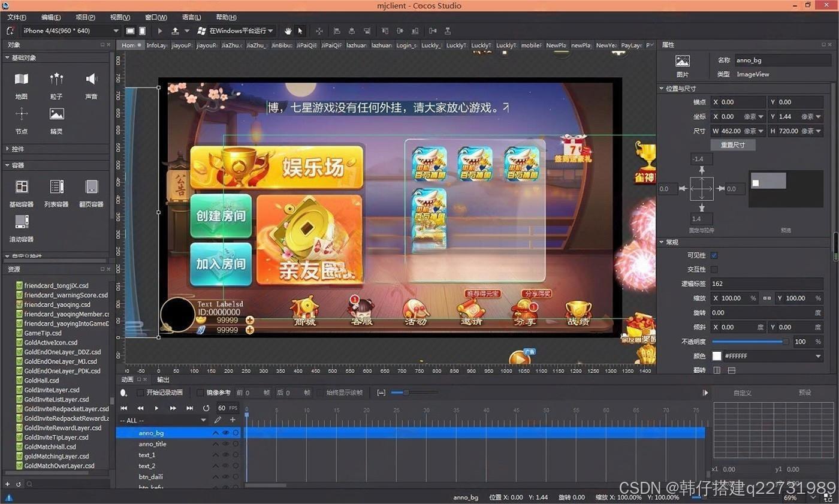Activate the hand pan tool

click(288, 31)
